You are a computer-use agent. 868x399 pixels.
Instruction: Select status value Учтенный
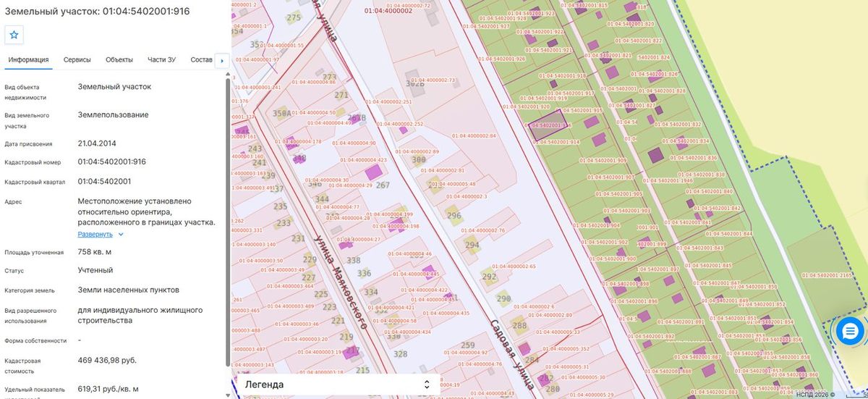pyautogui.click(x=95, y=270)
